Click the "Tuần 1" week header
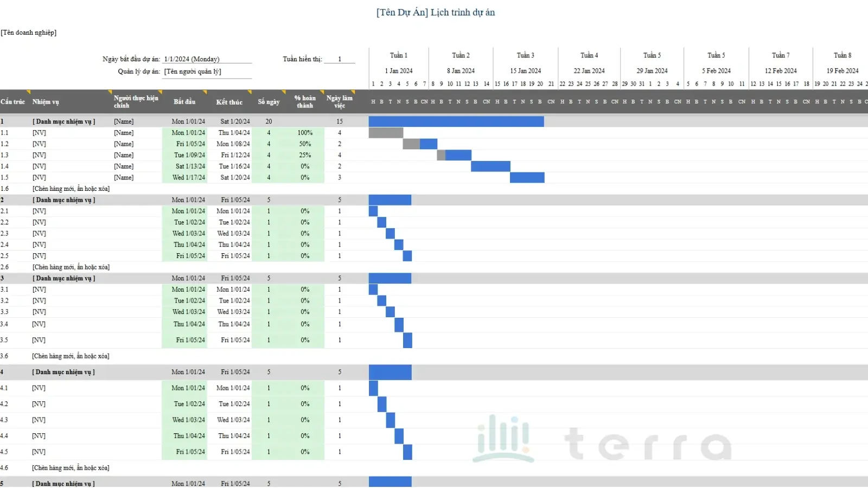This screenshot has width=868, height=488. click(x=399, y=55)
